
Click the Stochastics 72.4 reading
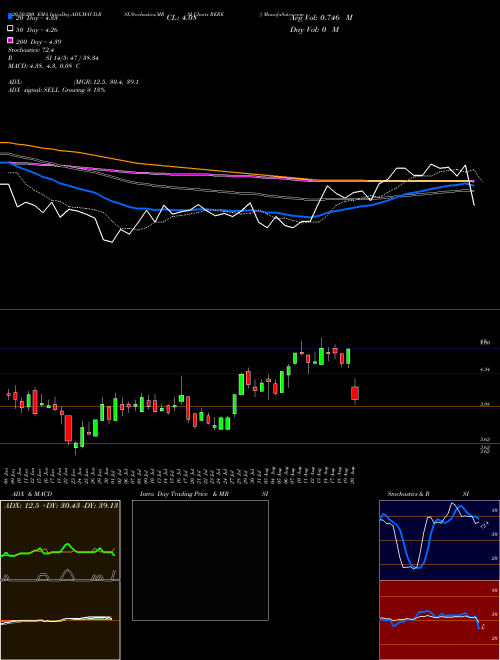[x=26, y=50]
